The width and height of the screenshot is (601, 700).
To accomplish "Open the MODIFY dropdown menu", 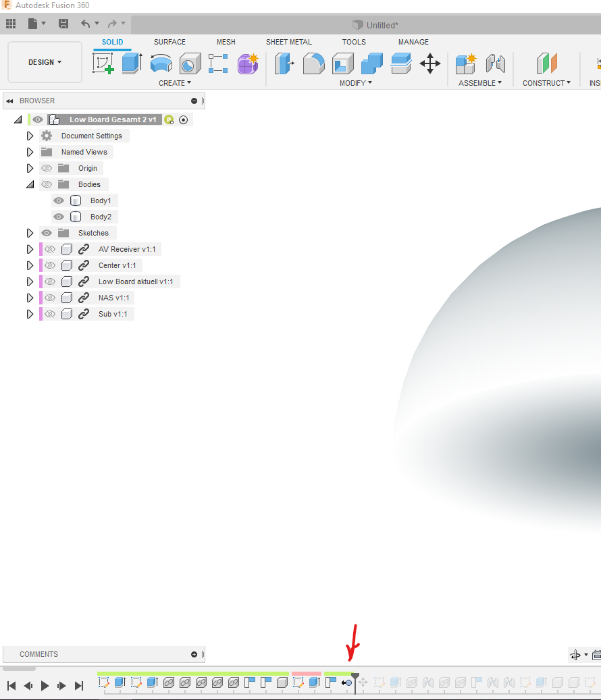I will point(355,83).
